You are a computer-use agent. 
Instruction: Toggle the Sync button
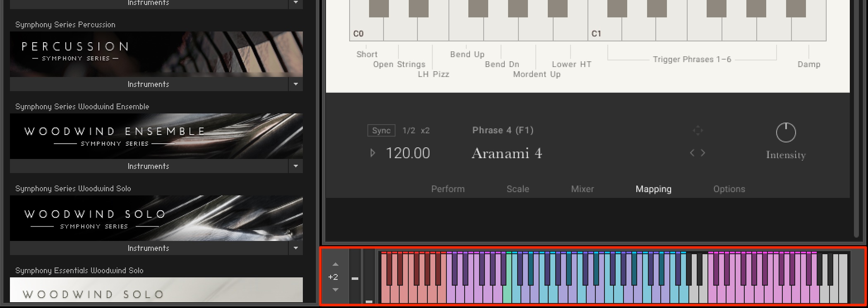coord(381,130)
